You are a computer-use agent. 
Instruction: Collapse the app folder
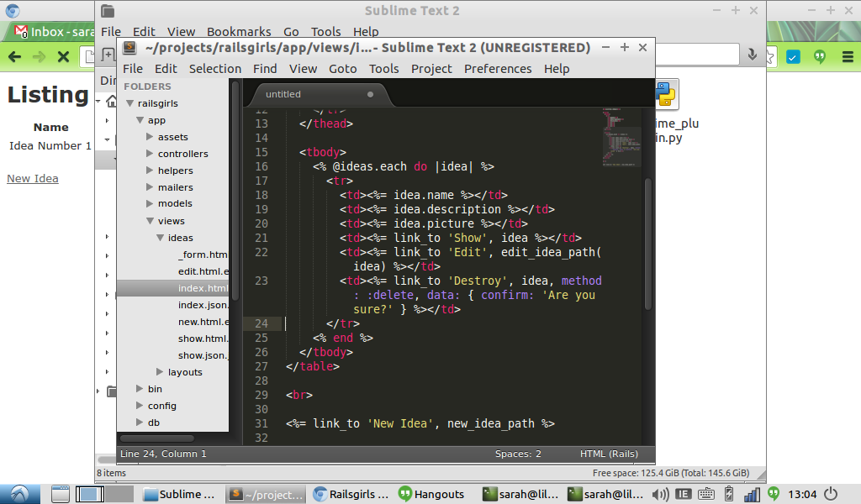point(140,120)
